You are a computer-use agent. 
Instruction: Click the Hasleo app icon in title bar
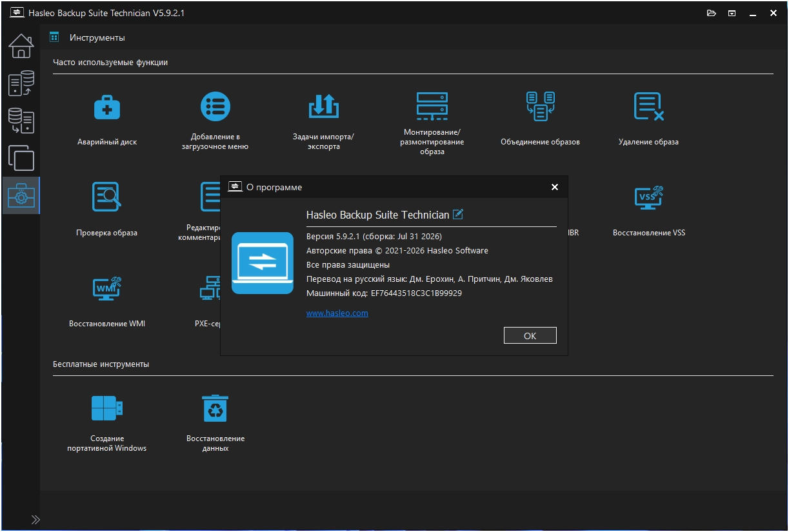(17, 13)
